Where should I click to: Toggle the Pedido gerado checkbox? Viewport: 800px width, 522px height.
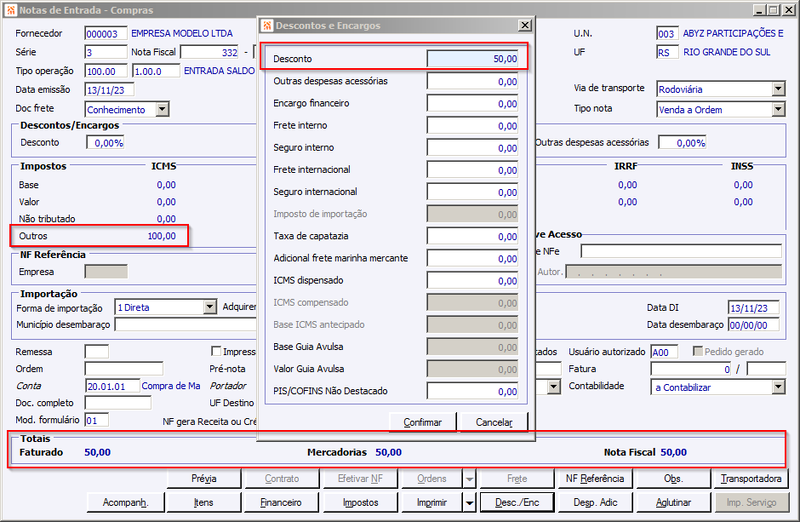[697, 351]
